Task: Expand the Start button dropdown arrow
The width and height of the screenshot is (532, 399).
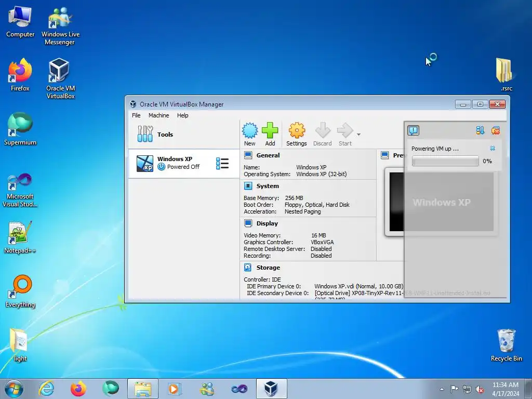Action: 358,135
